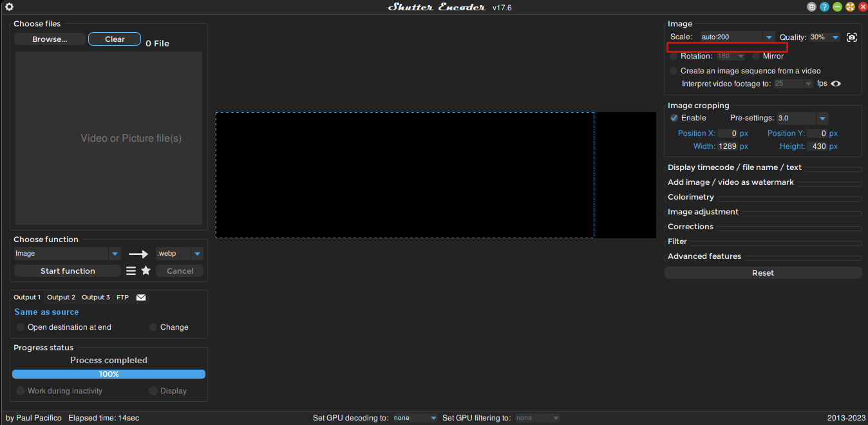Disable the Enable cropping checkbox
This screenshot has width=868, height=425.
coord(674,118)
